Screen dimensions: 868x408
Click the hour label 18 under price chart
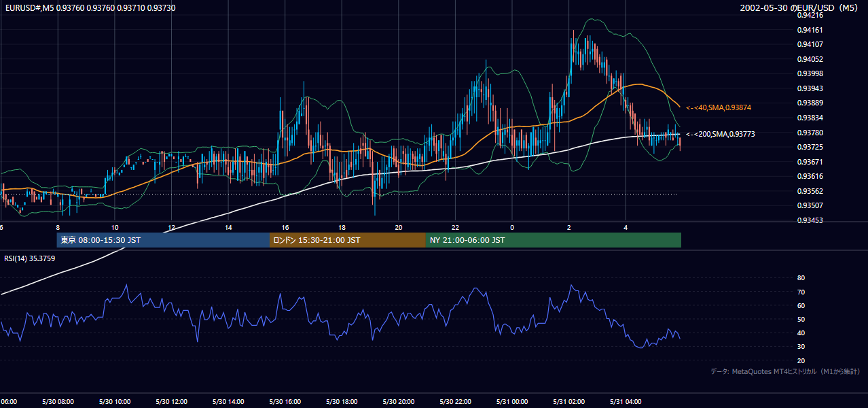click(x=342, y=228)
